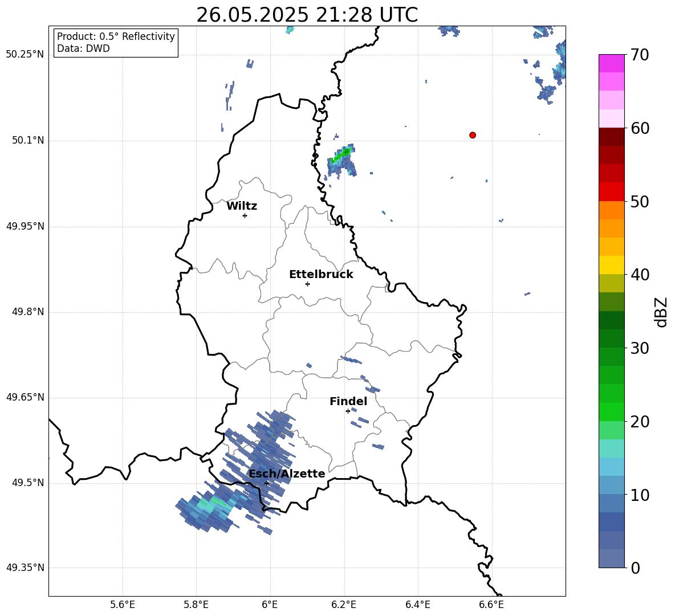
Task: Click the 50.1°N latitude label
Action: pos(28,140)
